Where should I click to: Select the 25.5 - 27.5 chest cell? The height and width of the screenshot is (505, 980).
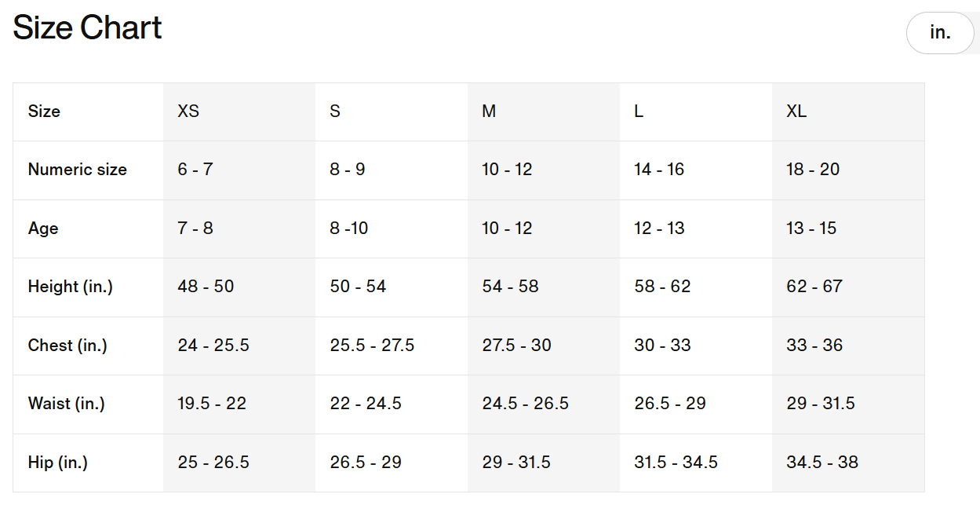point(392,346)
